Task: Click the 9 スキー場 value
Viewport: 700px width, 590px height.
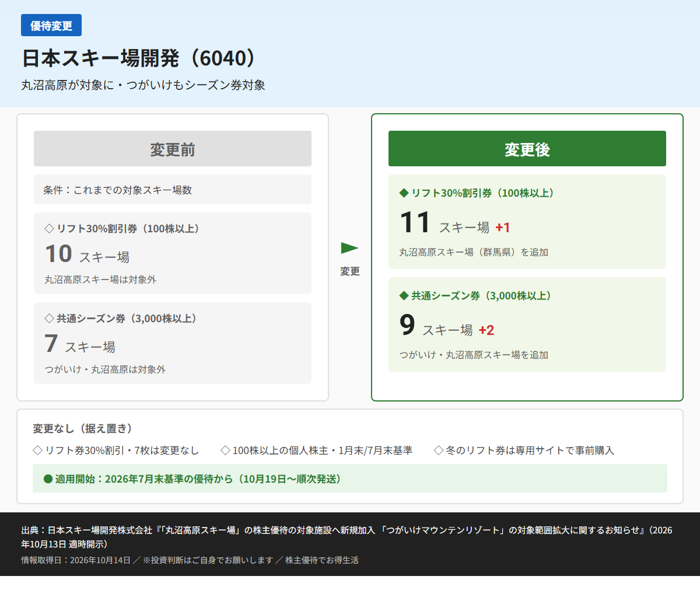Action: tap(436, 326)
